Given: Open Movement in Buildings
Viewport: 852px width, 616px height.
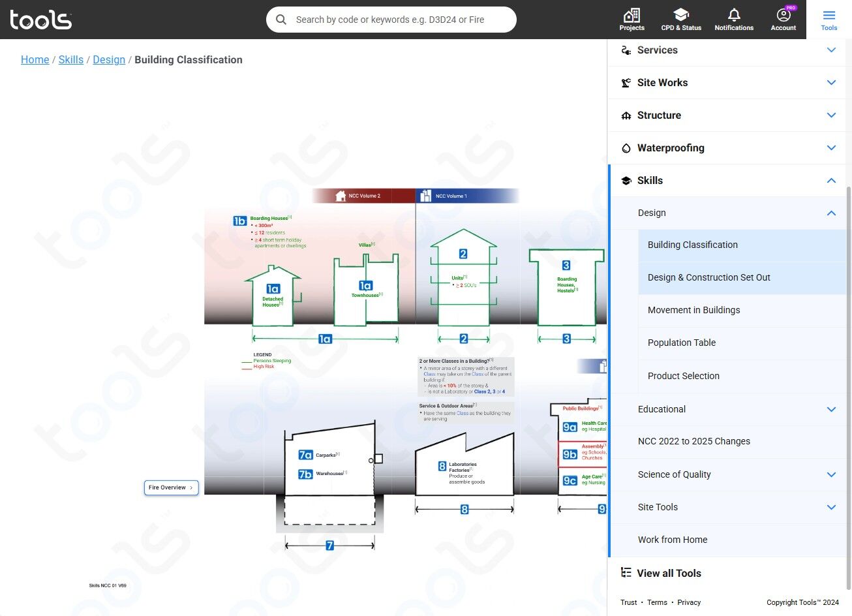Looking at the screenshot, I should (x=742, y=311).
